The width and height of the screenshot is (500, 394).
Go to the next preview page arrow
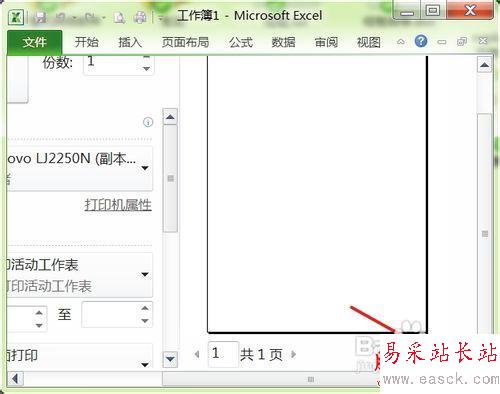pyautogui.click(x=293, y=354)
